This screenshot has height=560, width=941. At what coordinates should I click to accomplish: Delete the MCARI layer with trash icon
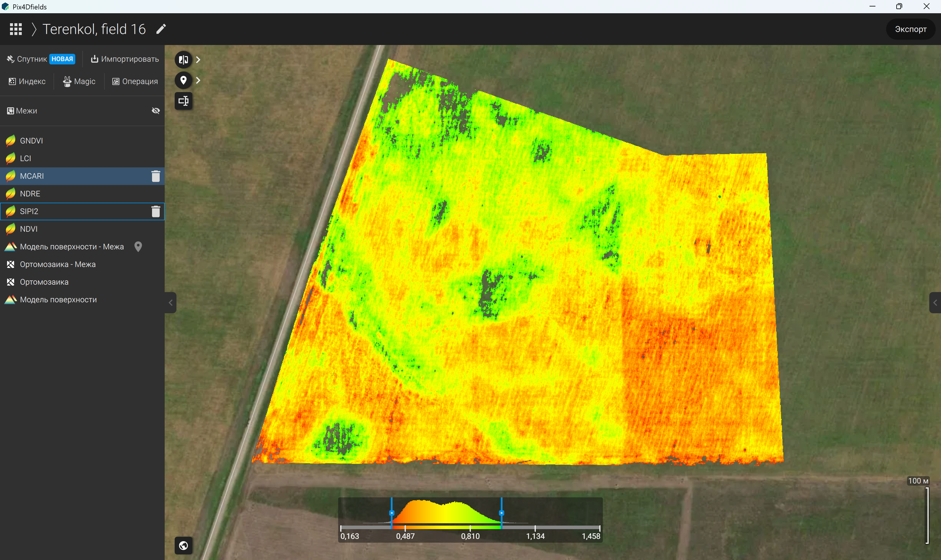156,176
